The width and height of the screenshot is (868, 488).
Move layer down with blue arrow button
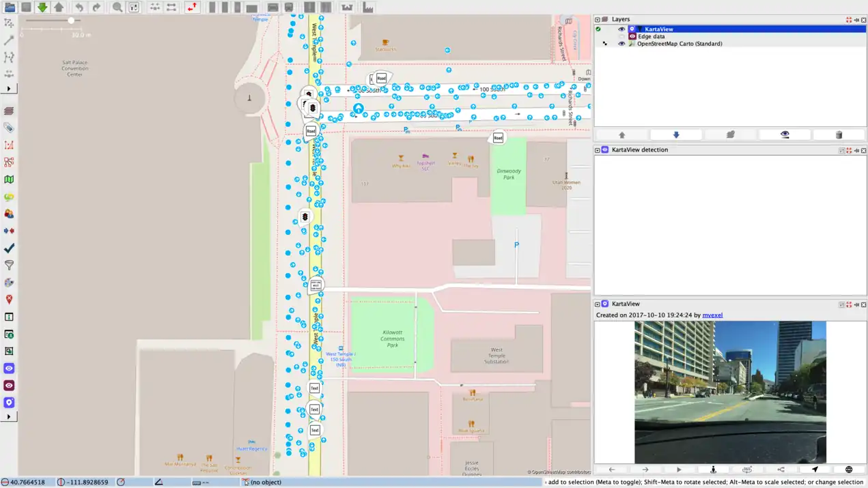676,135
